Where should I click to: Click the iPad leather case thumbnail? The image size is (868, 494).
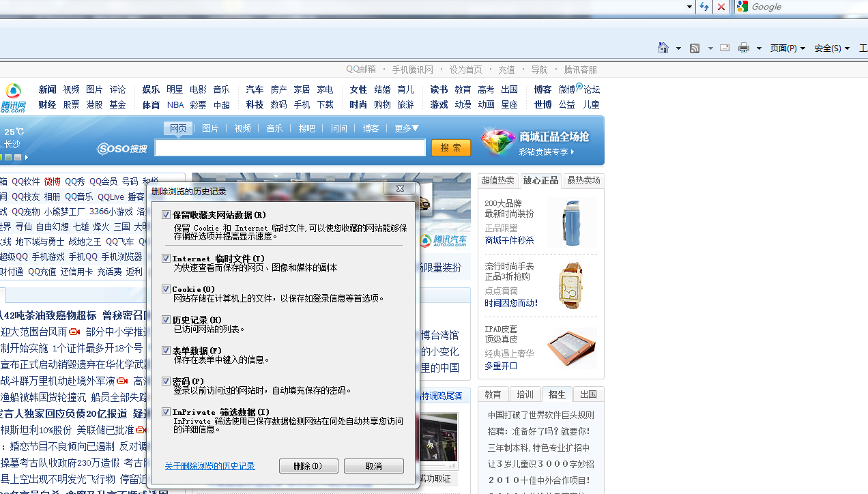click(572, 347)
